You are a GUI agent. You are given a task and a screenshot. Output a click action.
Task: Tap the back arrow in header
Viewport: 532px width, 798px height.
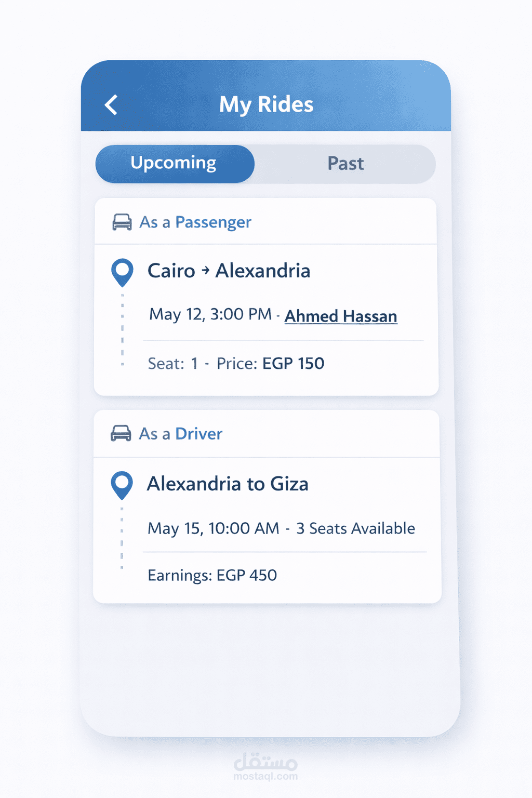tap(111, 104)
